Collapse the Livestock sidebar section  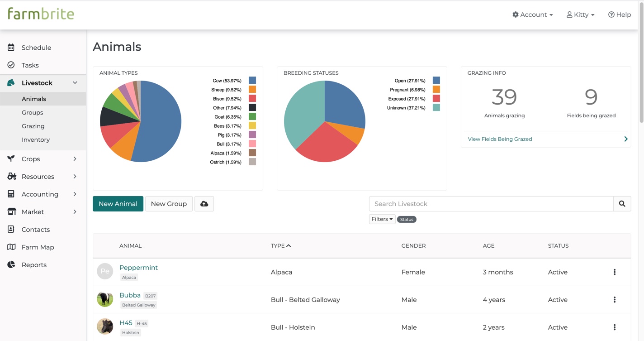tap(75, 83)
